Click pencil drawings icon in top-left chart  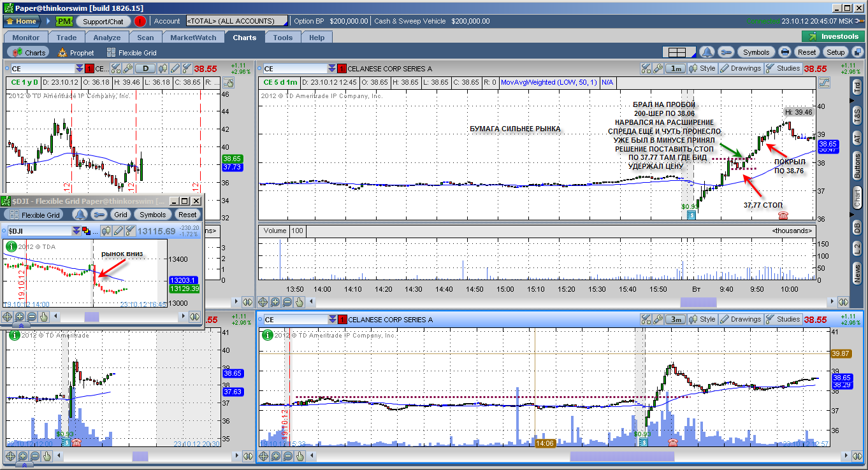pyautogui.click(x=175, y=68)
